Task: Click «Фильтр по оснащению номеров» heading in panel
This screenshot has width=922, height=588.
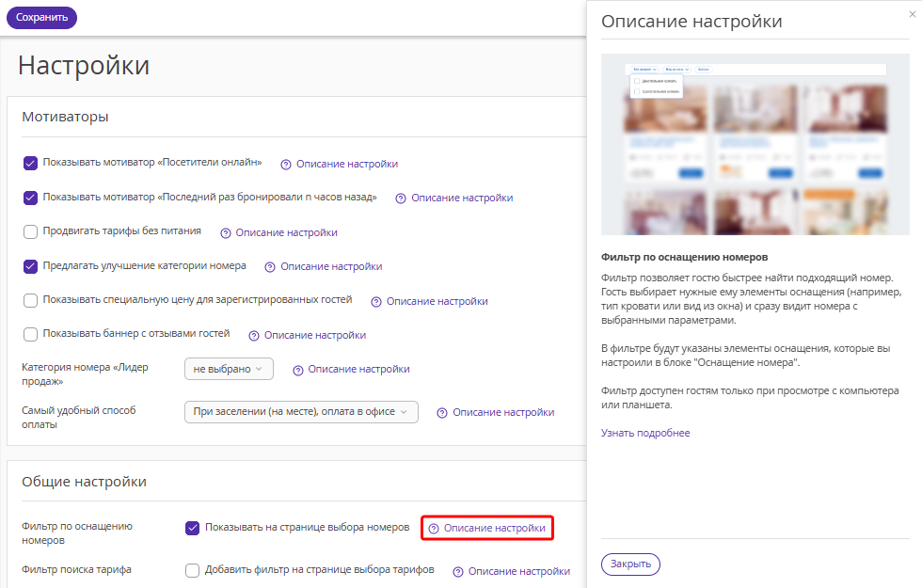Action: (685, 258)
